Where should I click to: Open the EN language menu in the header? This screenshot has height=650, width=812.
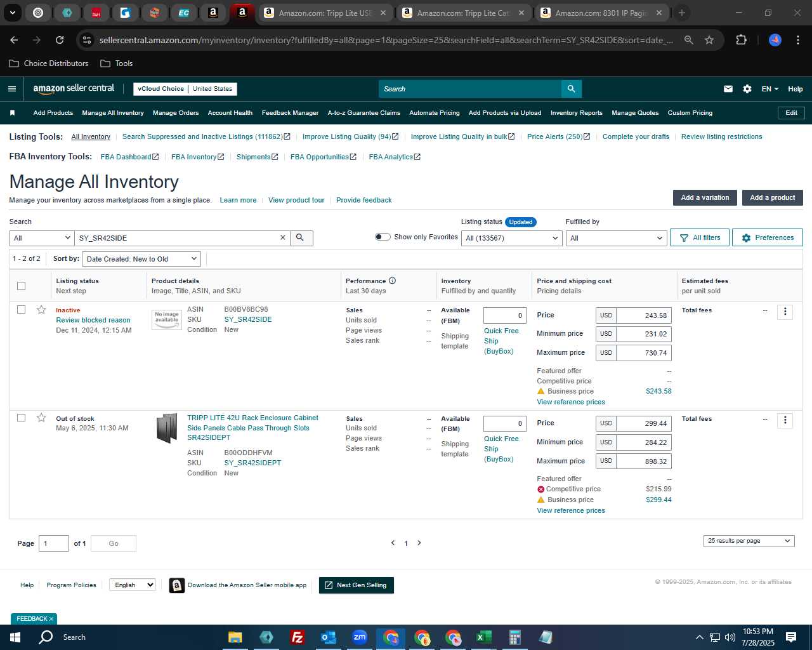click(x=769, y=89)
